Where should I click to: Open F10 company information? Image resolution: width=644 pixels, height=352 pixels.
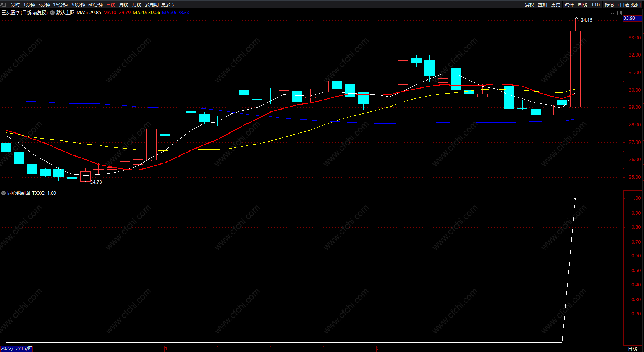(596, 5)
